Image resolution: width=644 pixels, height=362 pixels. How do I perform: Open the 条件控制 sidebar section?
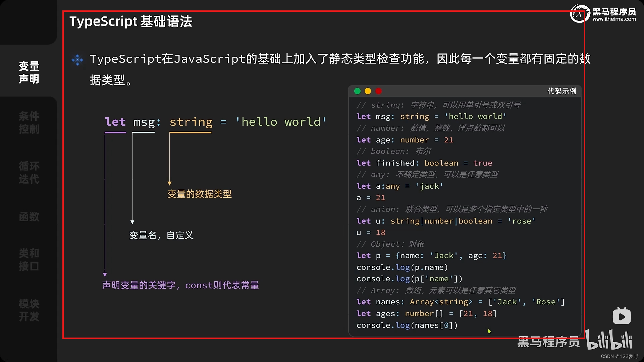29,123
